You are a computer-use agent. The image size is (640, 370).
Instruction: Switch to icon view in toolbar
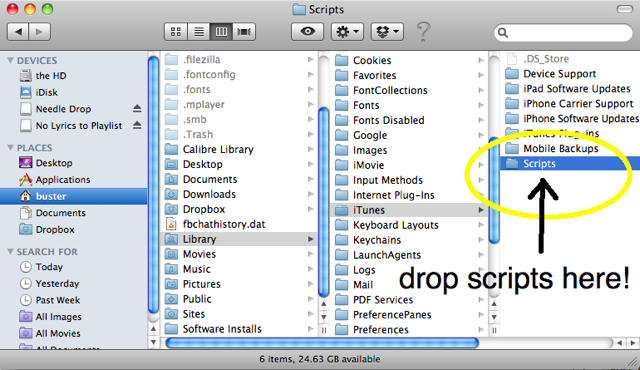click(x=176, y=31)
